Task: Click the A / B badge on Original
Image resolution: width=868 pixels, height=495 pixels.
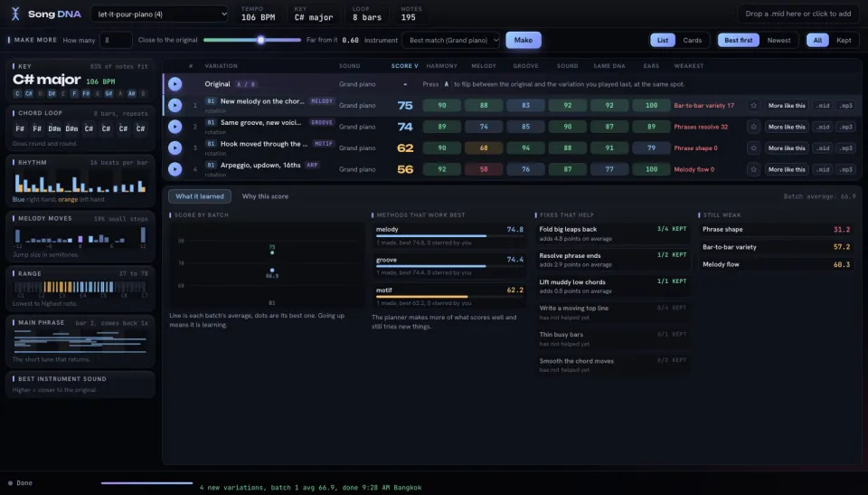Action: coord(246,84)
